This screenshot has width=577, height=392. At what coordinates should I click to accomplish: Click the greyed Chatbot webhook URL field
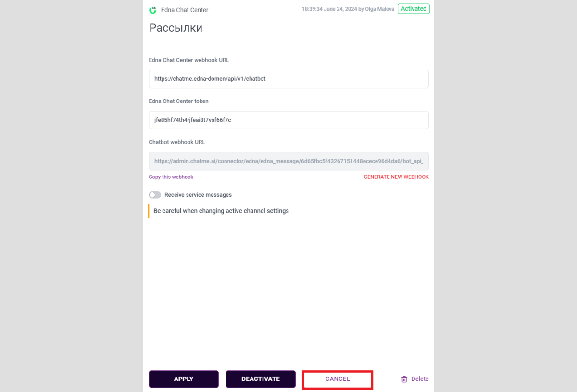288,161
